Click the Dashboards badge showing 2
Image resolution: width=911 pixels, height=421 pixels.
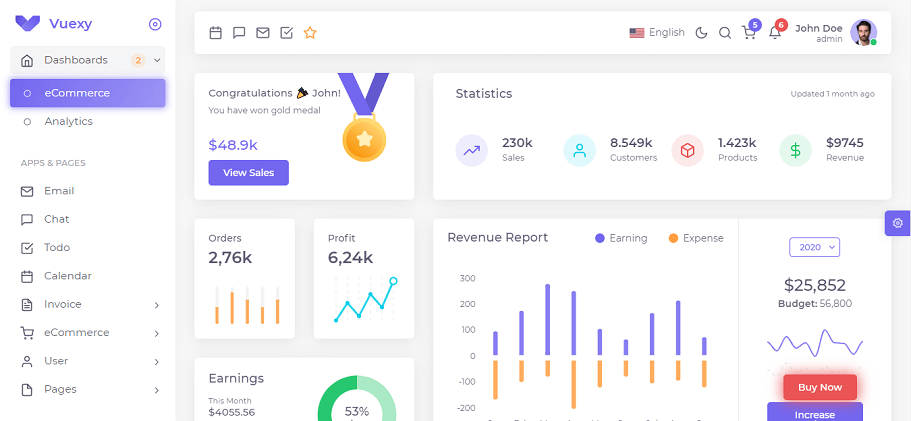[x=138, y=60]
